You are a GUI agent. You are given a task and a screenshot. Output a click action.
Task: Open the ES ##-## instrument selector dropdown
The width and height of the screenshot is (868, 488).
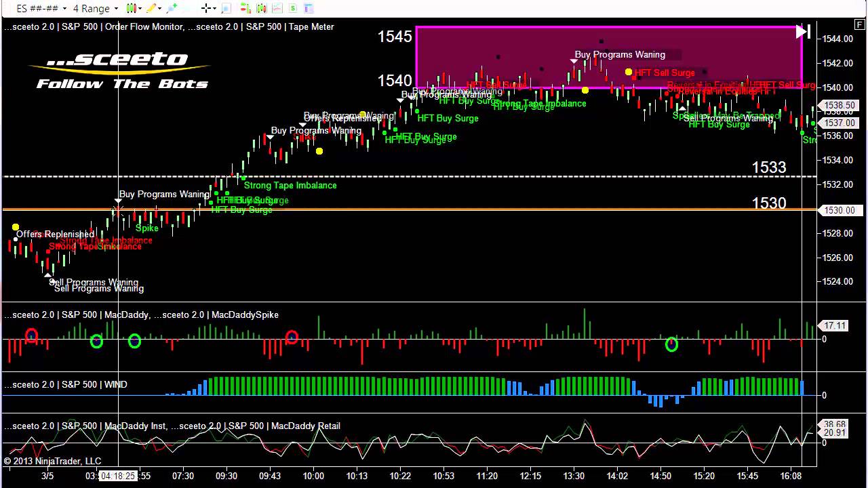pyautogui.click(x=41, y=8)
